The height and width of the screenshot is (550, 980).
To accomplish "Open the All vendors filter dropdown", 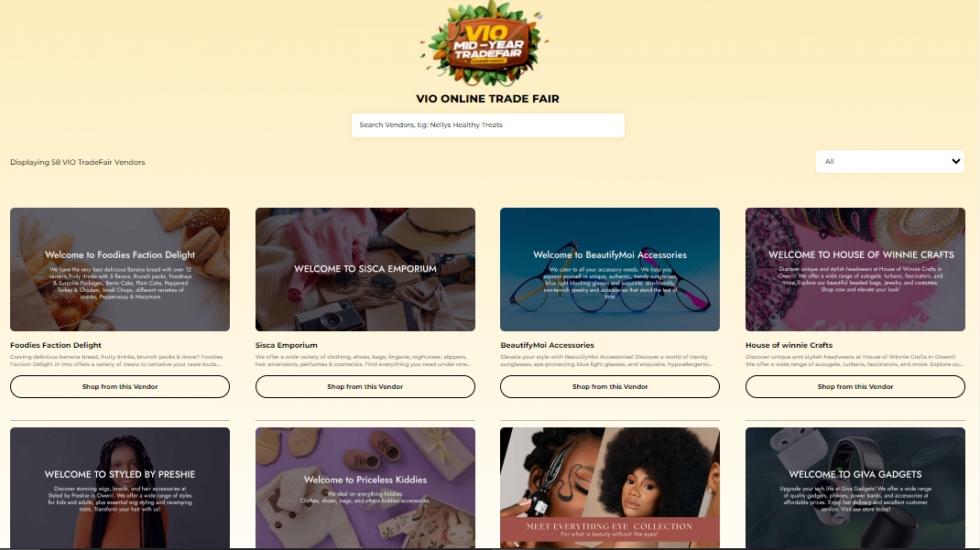I will 889,162.
